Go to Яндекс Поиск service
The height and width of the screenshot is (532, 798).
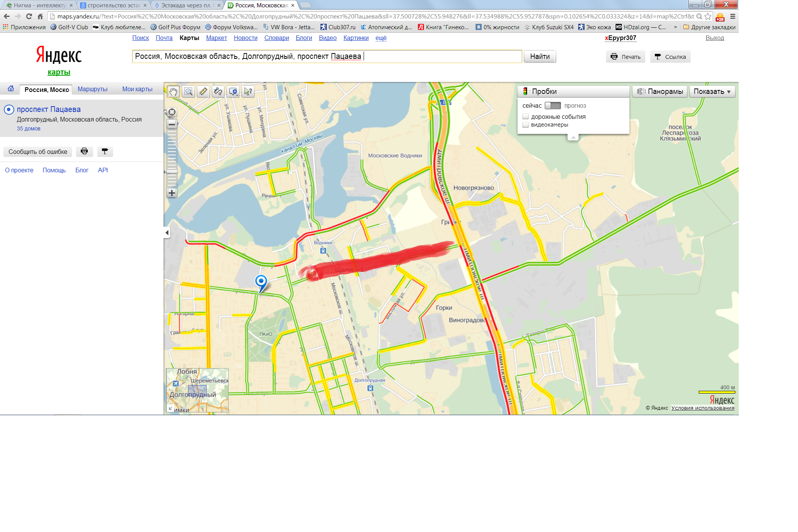[140, 38]
